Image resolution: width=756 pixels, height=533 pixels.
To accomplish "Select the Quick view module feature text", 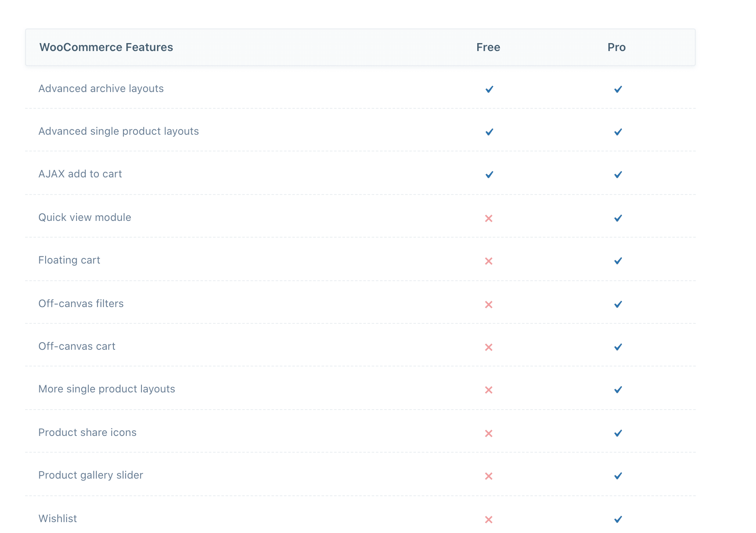I will 85,218.
